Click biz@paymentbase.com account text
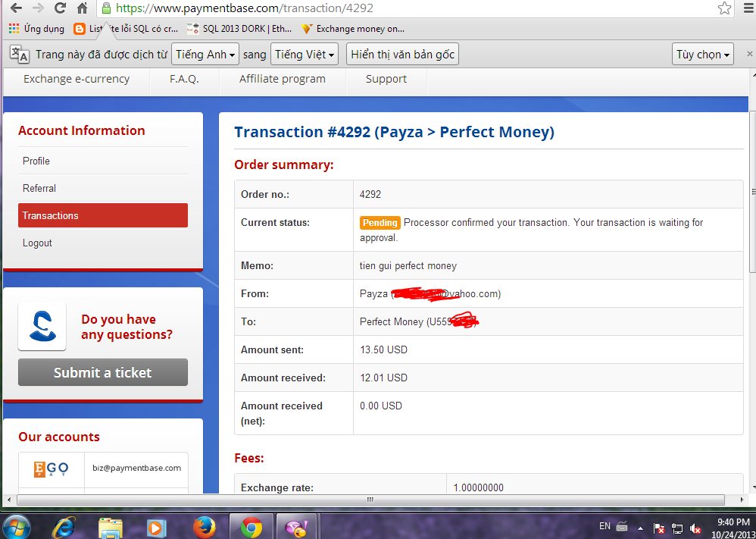 point(136,468)
